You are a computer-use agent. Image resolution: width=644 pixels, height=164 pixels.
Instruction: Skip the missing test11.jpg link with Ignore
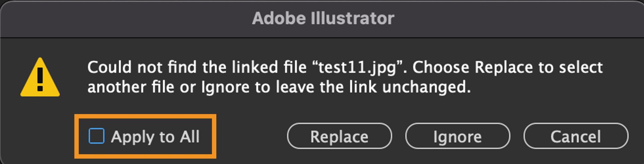coord(458,136)
